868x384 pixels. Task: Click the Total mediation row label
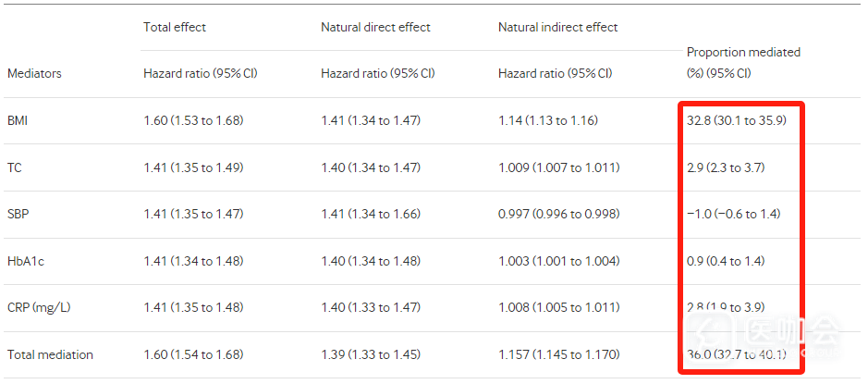click(50, 354)
